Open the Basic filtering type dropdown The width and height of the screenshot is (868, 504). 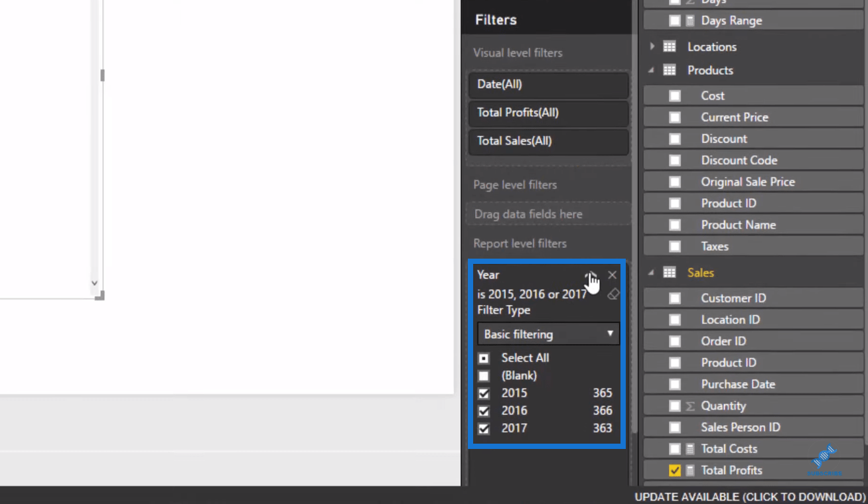coord(548,334)
